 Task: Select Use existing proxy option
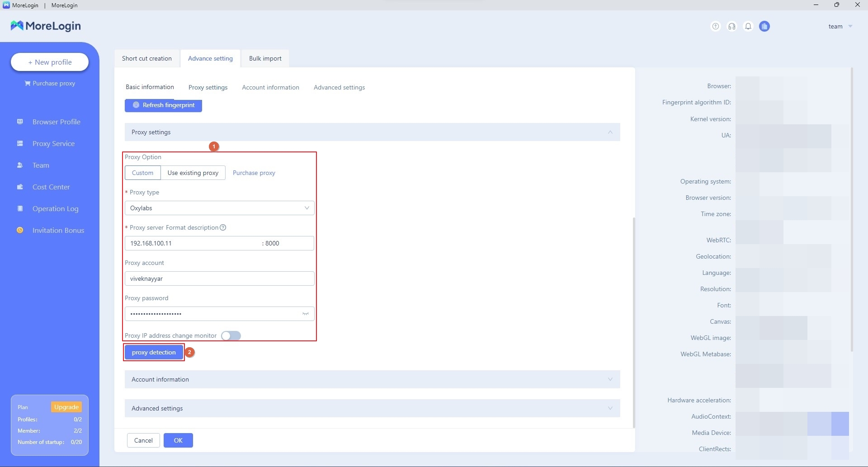click(193, 173)
